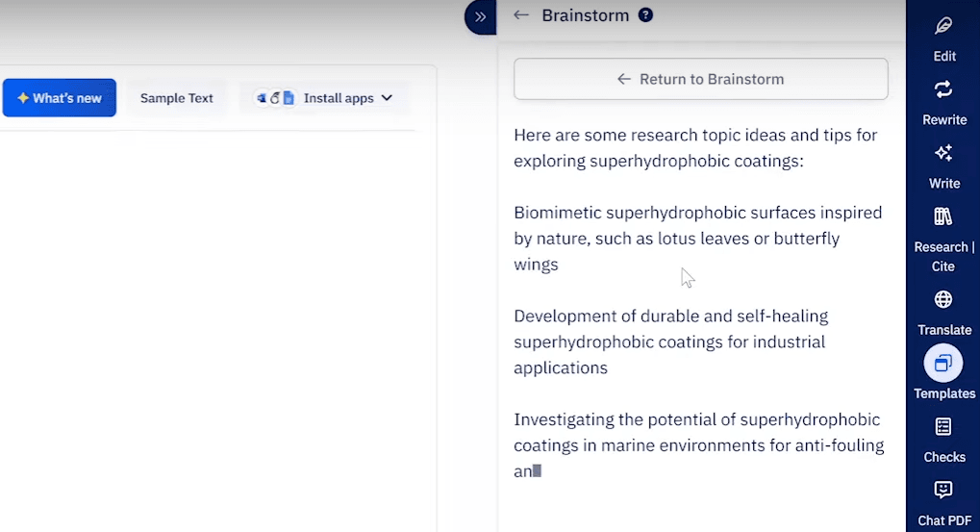This screenshot has width=980, height=532.
Task: Click the Sample Text button
Action: [x=176, y=98]
